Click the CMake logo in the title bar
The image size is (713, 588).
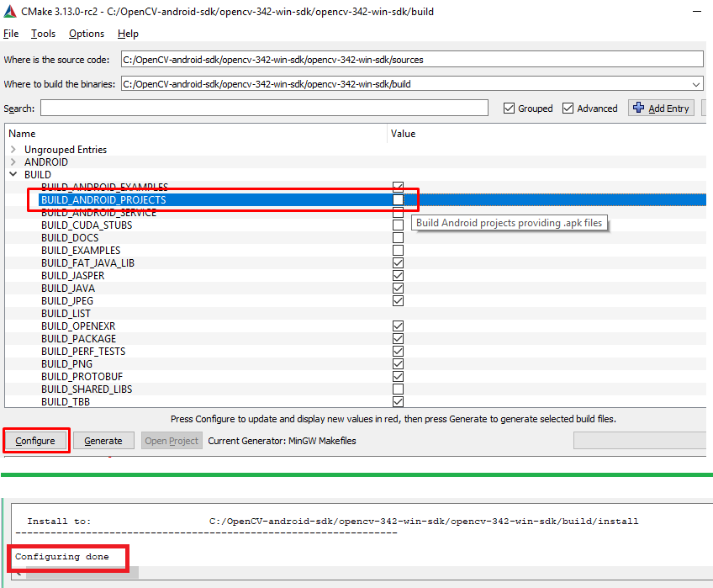coord(11,11)
